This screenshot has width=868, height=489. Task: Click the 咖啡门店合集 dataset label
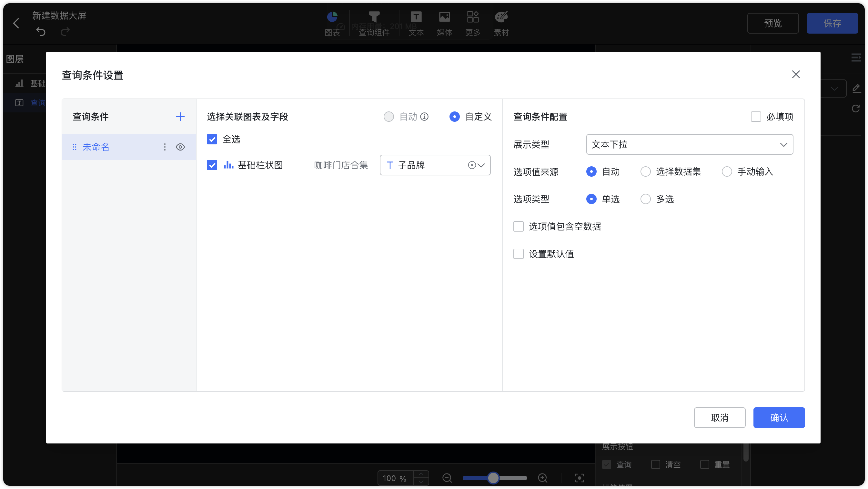tap(341, 165)
